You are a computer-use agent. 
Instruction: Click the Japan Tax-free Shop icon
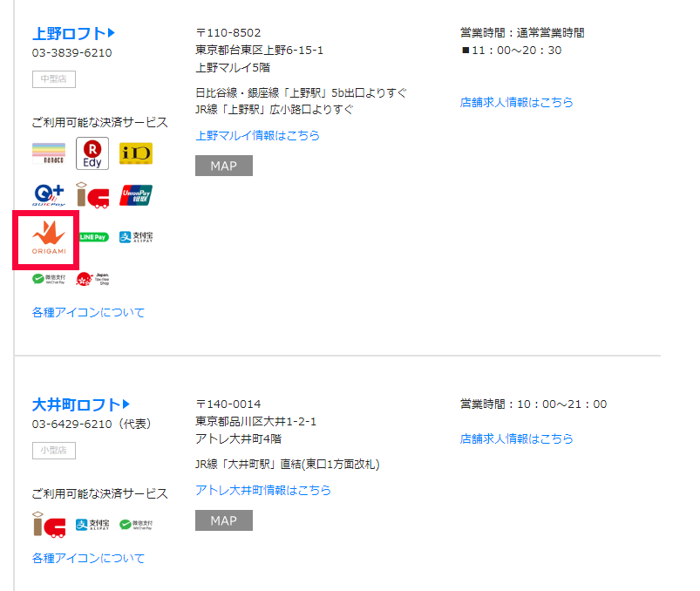click(92, 279)
